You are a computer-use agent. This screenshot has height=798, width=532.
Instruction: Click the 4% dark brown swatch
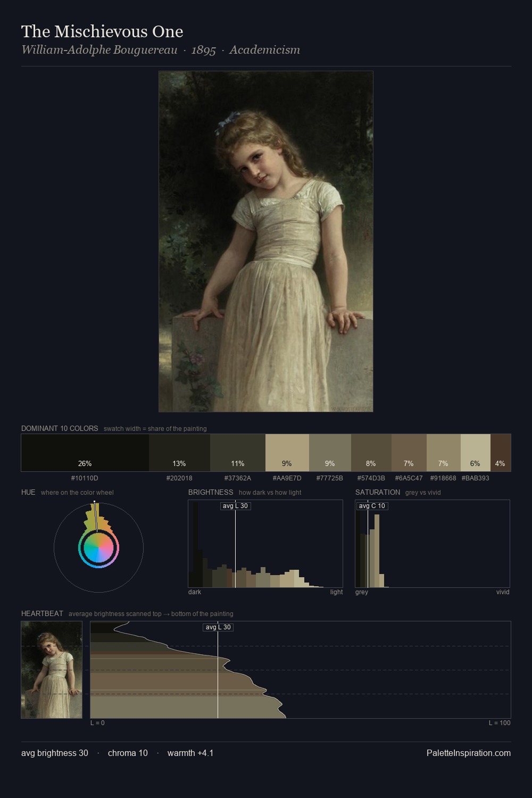(x=501, y=453)
